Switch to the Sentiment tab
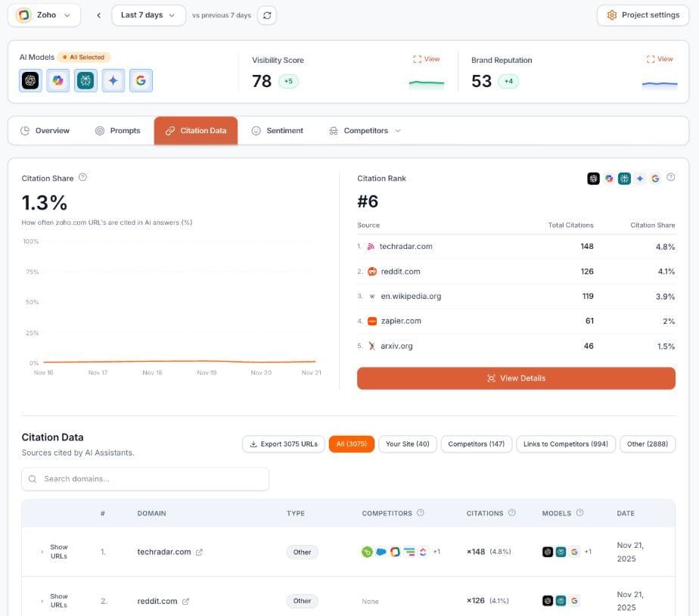Image resolution: width=699 pixels, height=616 pixels. [278, 131]
